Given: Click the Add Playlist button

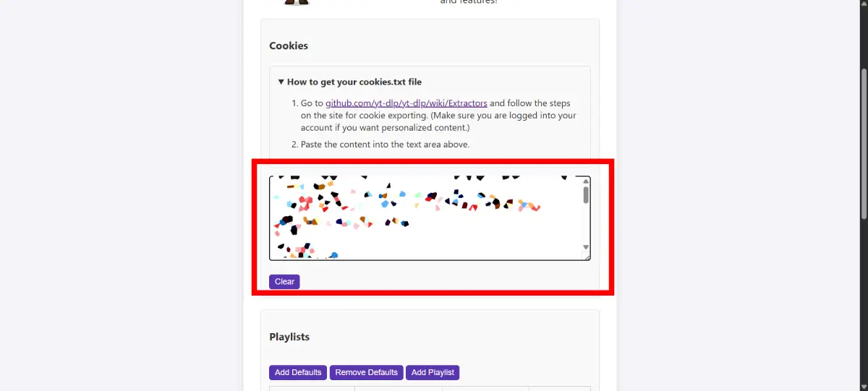Looking at the screenshot, I should pos(433,372).
